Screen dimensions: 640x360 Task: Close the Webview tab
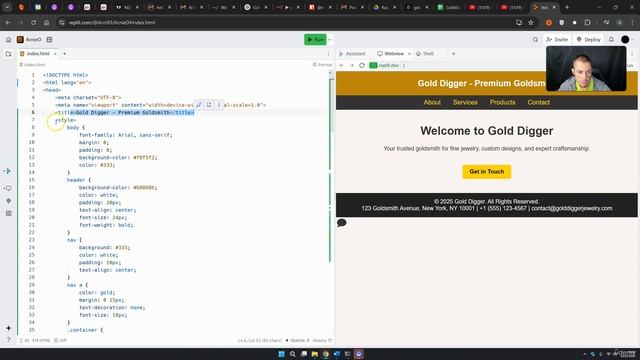coord(409,54)
